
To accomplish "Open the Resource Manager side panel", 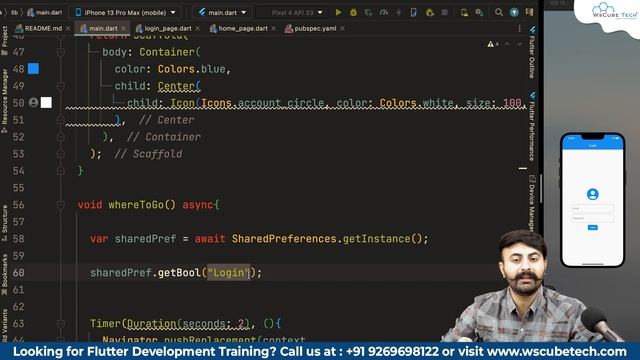I will (4, 101).
